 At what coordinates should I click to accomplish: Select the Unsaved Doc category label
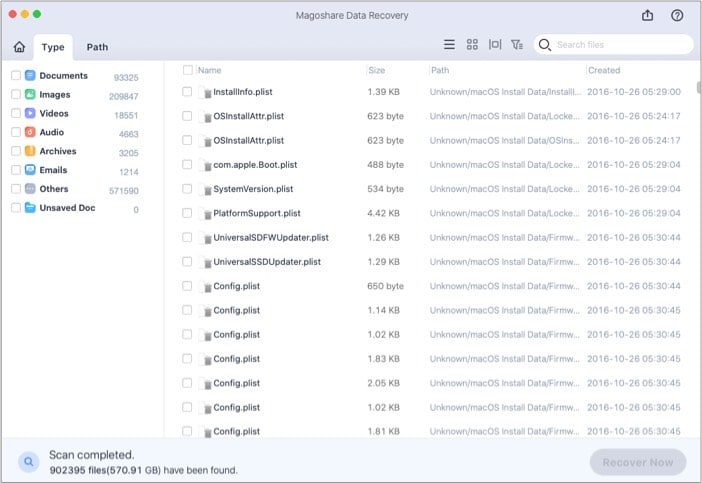click(67, 207)
